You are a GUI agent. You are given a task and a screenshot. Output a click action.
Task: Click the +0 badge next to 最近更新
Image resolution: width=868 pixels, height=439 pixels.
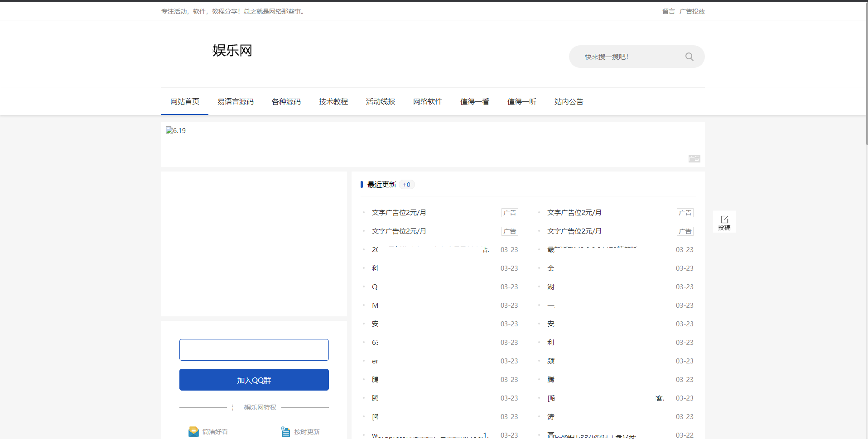click(406, 185)
